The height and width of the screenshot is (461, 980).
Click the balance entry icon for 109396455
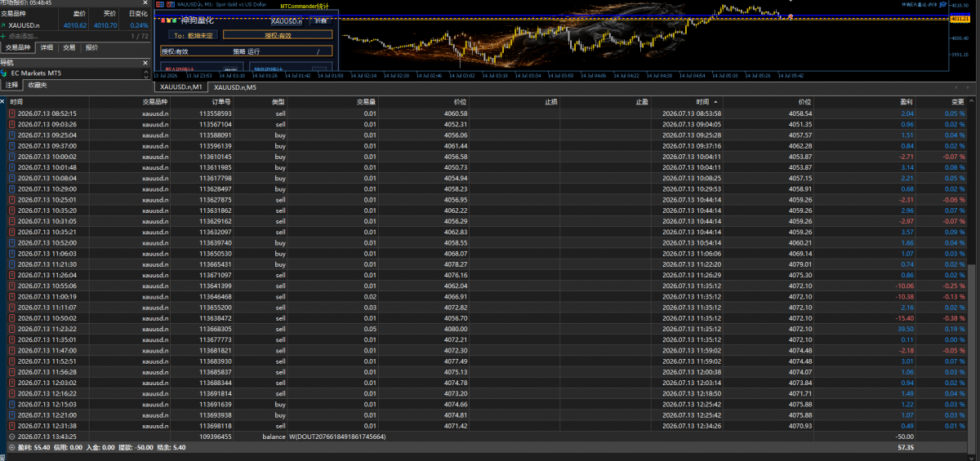pos(12,437)
